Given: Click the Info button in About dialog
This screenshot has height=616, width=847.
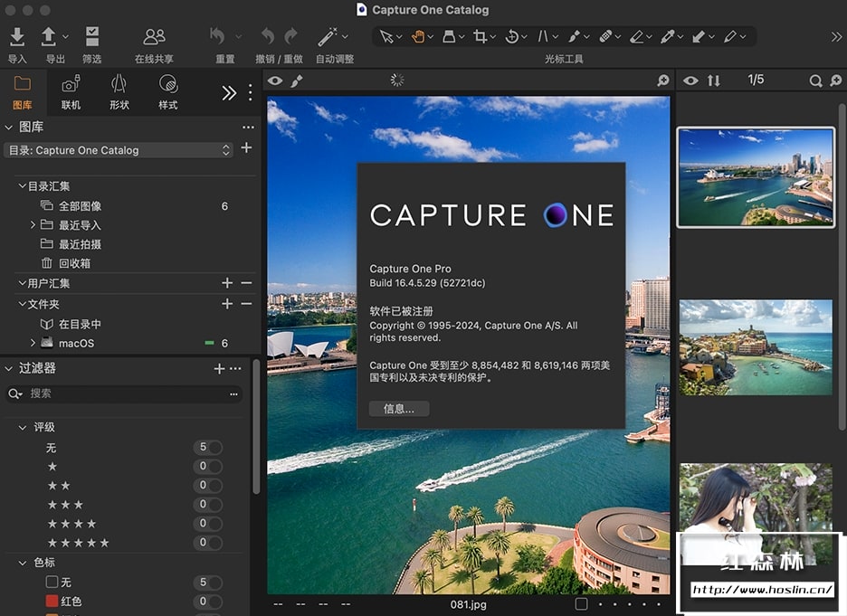Looking at the screenshot, I should [399, 409].
